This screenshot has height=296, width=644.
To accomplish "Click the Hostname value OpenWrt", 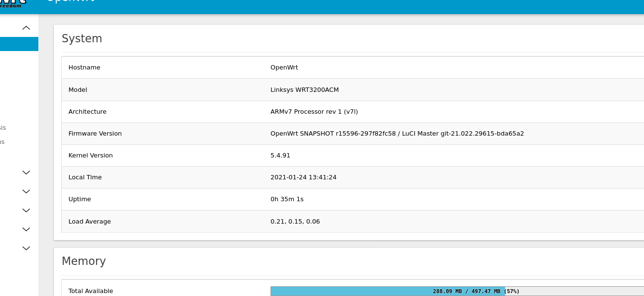I will pos(284,67).
